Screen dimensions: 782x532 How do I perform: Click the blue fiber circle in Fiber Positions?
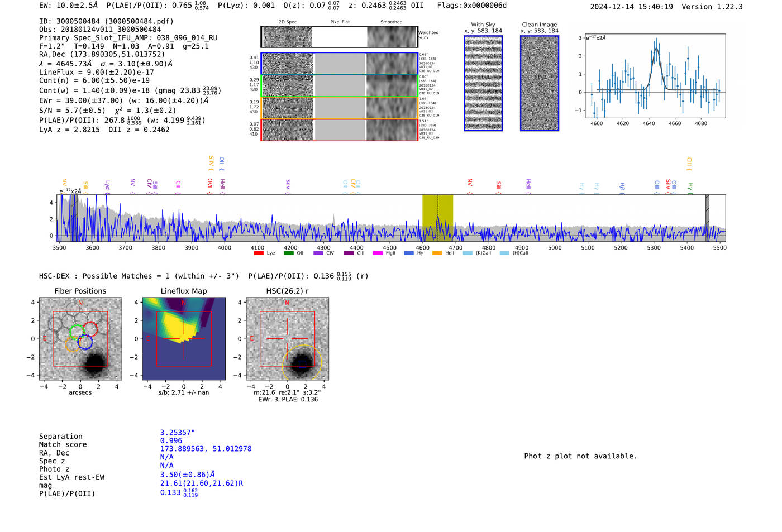[85, 342]
